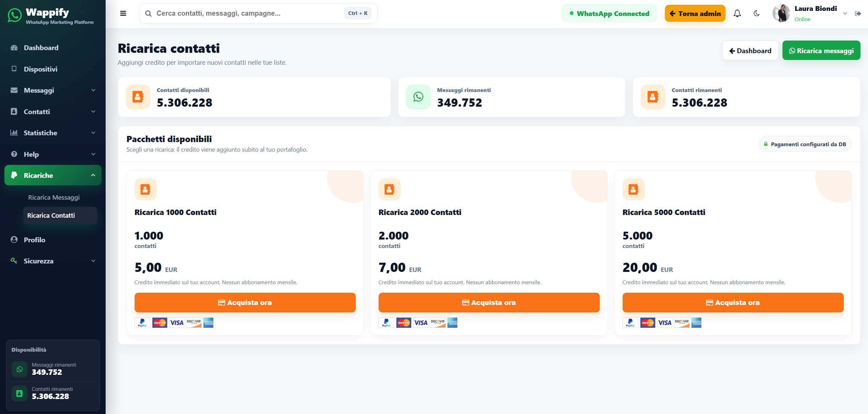Focus the Cerca contatti search field
This screenshot has height=414, width=868.
pyautogui.click(x=258, y=13)
